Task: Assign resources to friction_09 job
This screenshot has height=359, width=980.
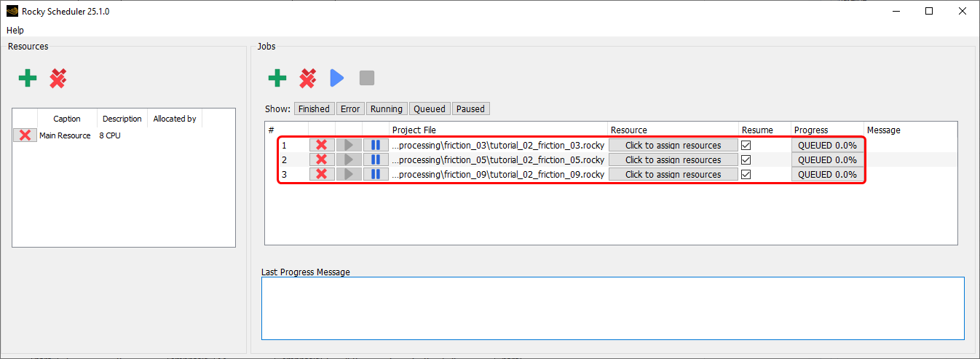Action: point(673,174)
